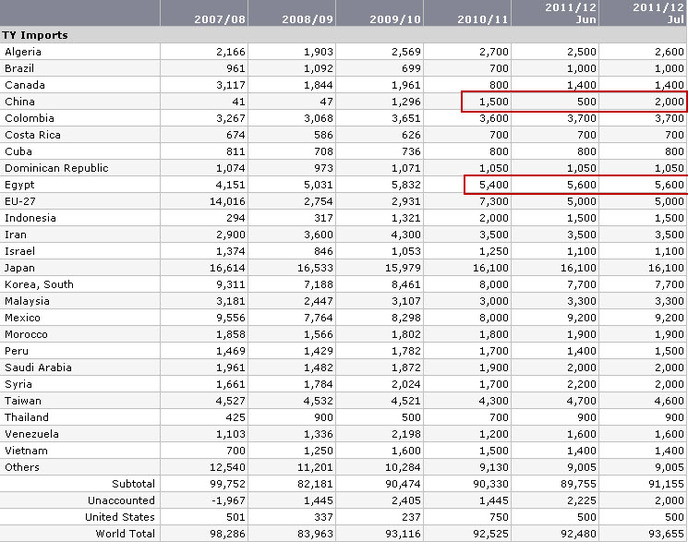Click the Korea, South row label

(39, 284)
